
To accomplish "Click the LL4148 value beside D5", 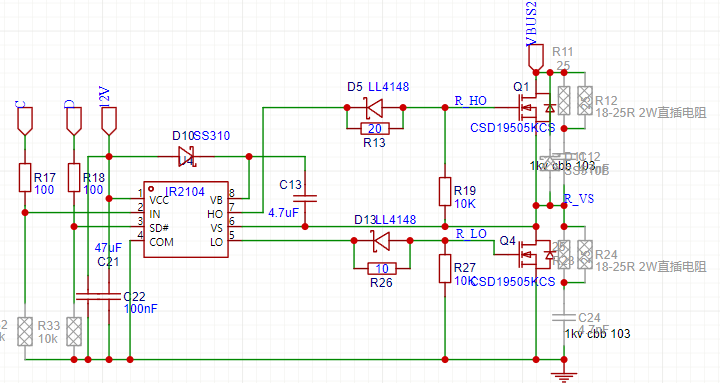I will point(388,87).
